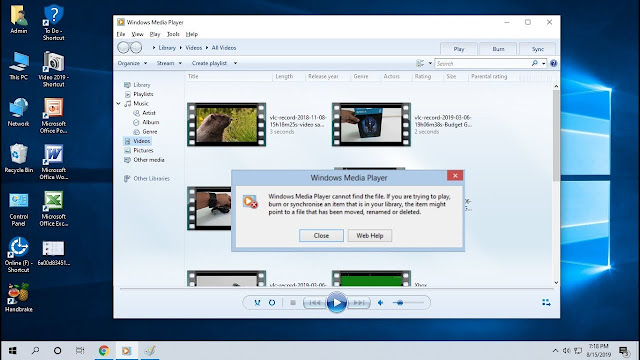Viewport: 640px width, 360px height.
Task: Click the Previous track button
Action: click(314, 302)
